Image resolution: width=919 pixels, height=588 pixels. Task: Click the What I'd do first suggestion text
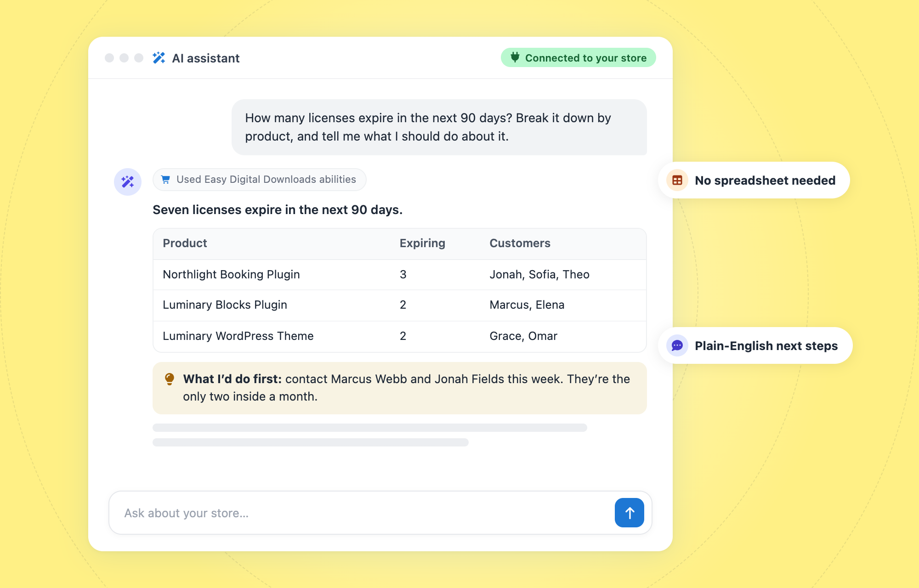tap(406, 388)
